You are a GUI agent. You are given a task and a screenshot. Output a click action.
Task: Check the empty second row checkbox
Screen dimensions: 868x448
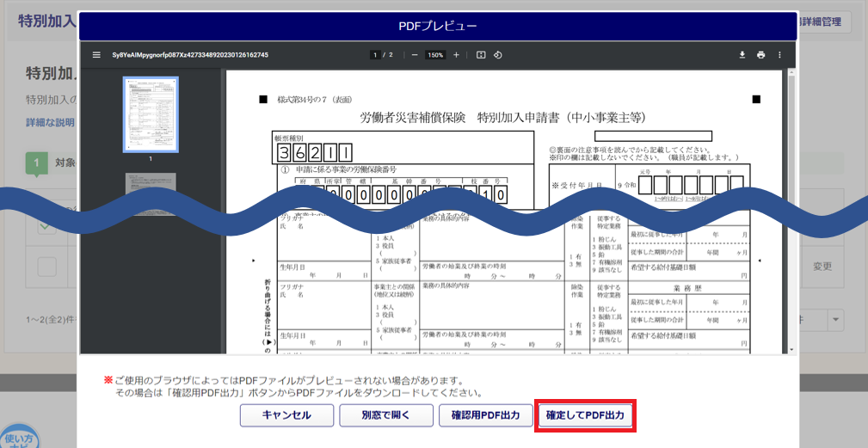[46, 267]
